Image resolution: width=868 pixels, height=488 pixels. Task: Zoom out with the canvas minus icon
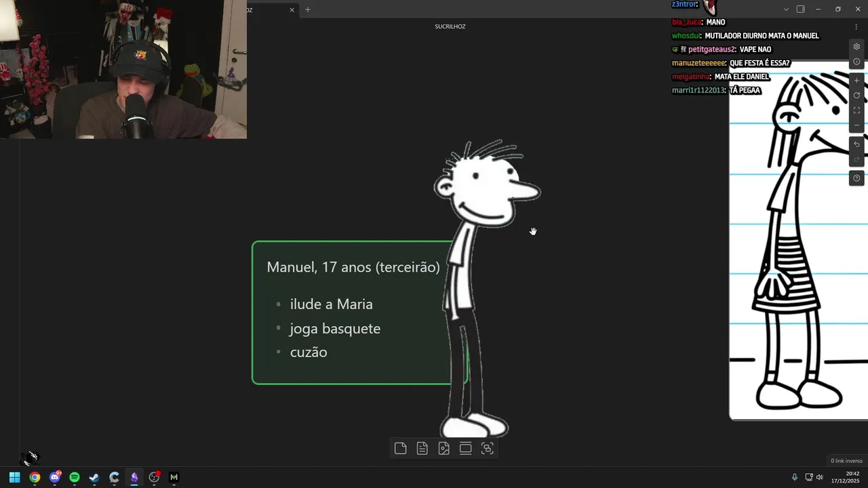[x=856, y=125]
